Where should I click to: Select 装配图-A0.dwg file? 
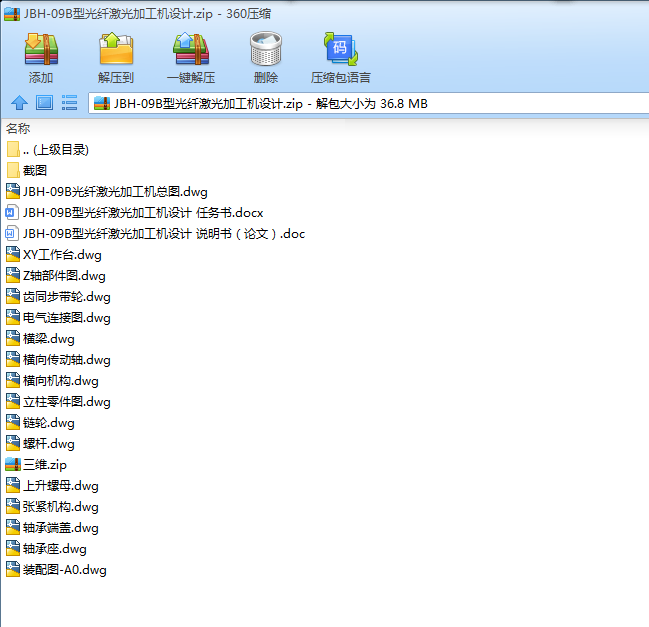(x=56, y=570)
